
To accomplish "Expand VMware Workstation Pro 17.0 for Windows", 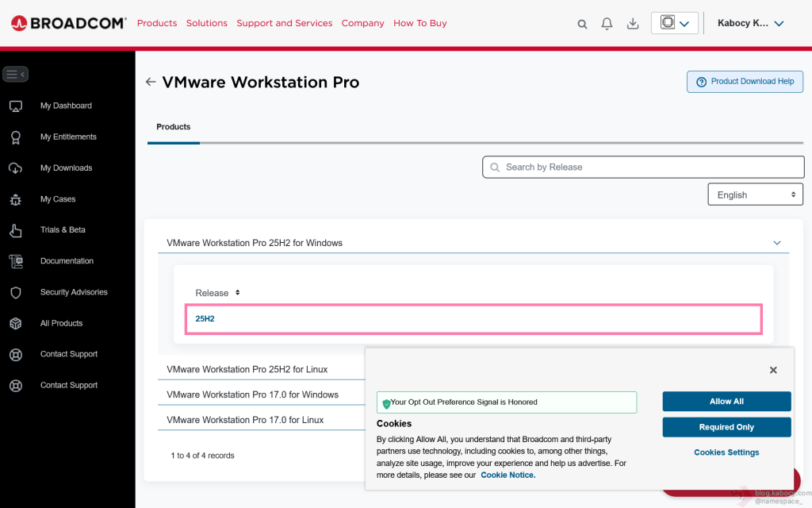I will (252, 394).
